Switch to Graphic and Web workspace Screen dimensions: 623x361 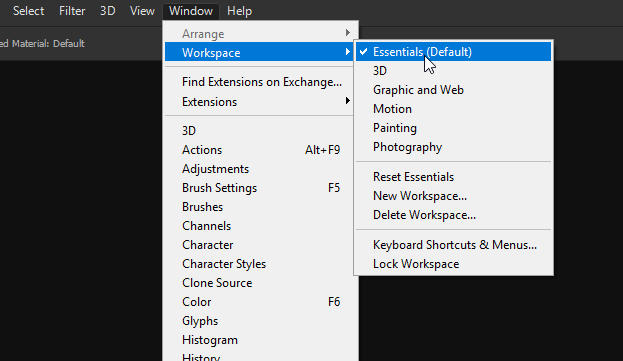[x=453, y=90]
